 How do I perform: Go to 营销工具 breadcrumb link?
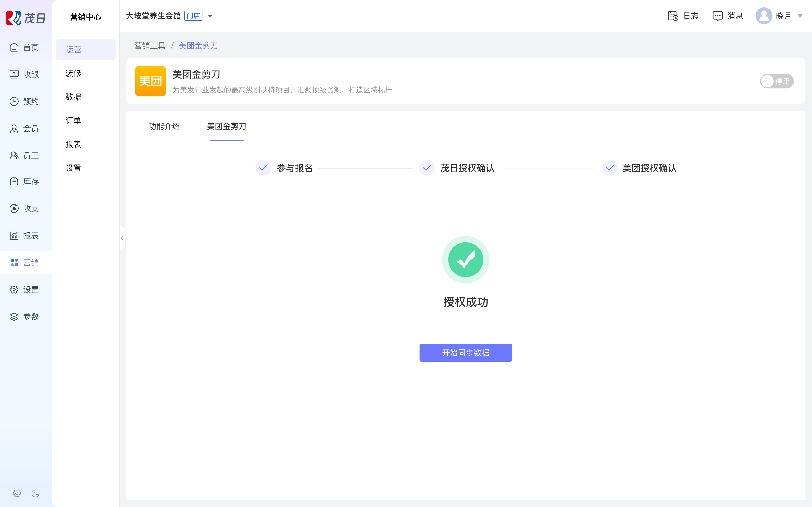coord(150,46)
